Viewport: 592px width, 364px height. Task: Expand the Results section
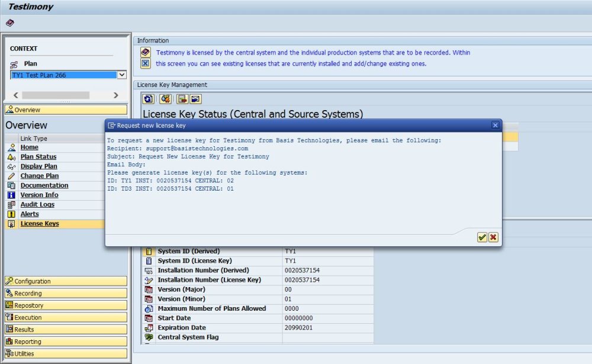click(66, 329)
